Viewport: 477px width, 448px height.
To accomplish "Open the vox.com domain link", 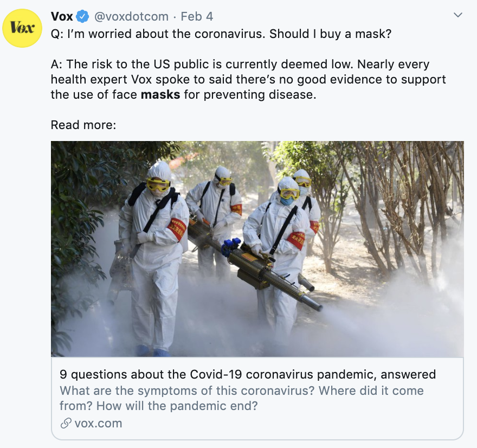I will (x=98, y=424).
